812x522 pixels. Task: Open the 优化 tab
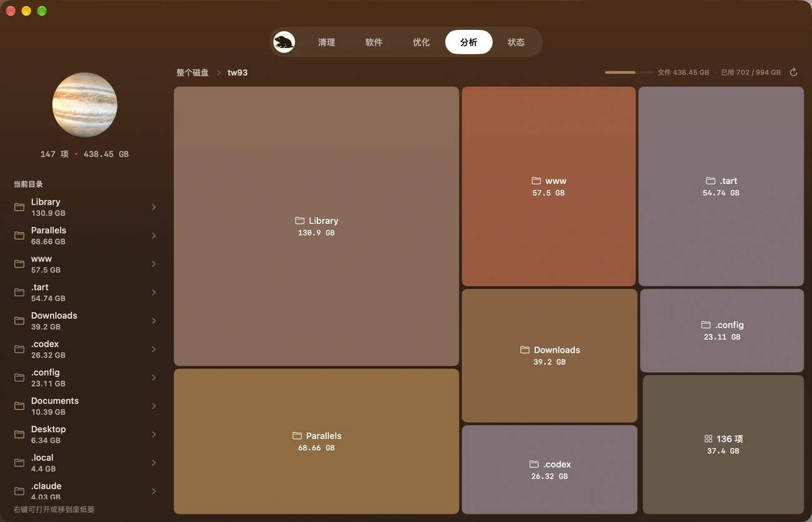(x=422, y=42)
